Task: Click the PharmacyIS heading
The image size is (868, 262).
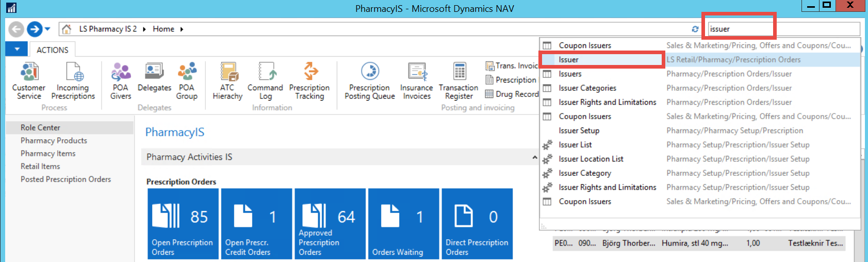Action: [175, 132]
